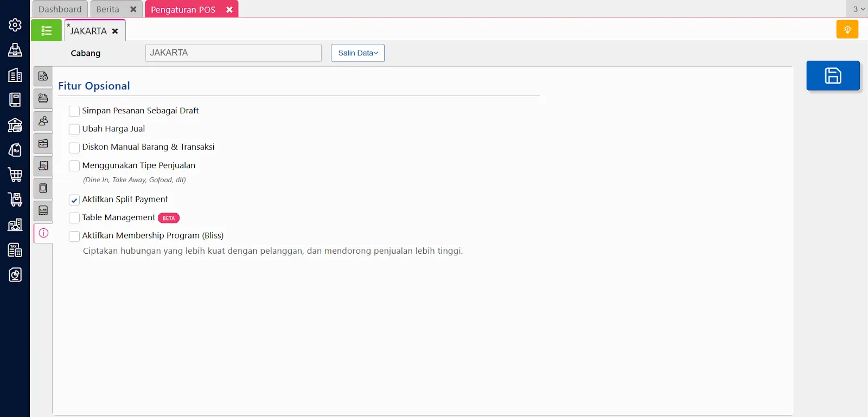The height and width of the screenshot is (417, 868).
Task: Open the Salin Data dropdown
Action: point(358,53)
